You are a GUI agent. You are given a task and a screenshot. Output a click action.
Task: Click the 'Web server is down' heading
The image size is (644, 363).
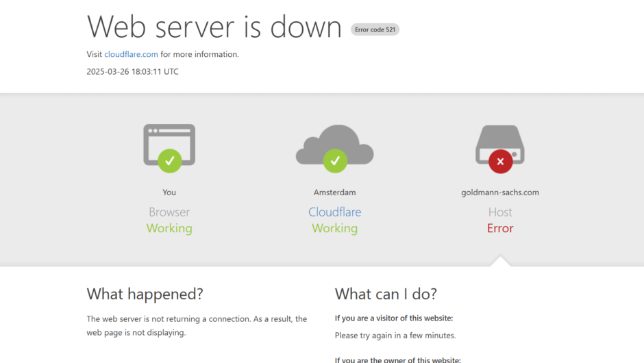pyautogui.click(x=214, y=27)
